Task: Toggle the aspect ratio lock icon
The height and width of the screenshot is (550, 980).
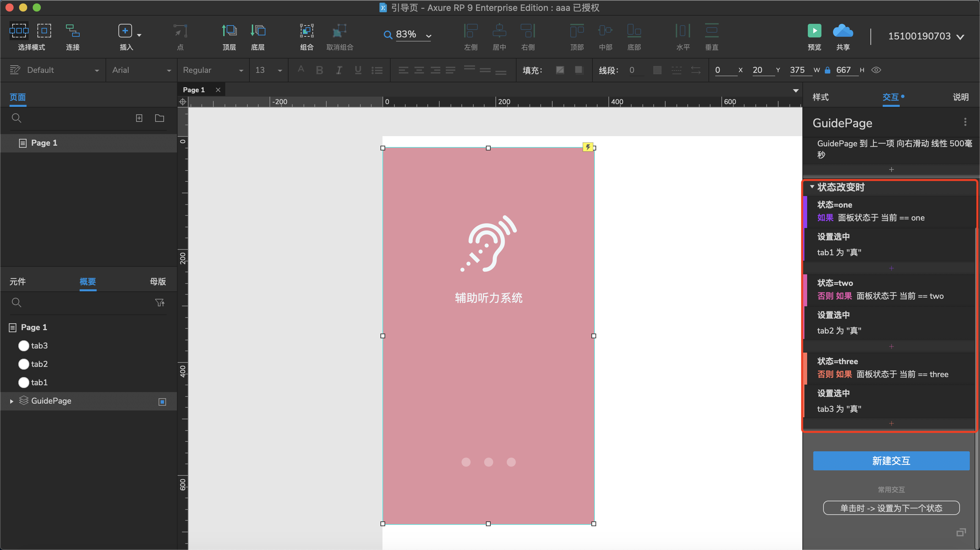Action: click(827, 70)
